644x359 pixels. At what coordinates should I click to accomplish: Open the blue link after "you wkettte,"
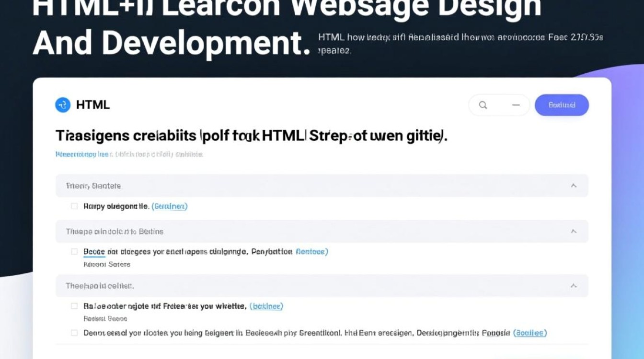[x=267, y=306]
